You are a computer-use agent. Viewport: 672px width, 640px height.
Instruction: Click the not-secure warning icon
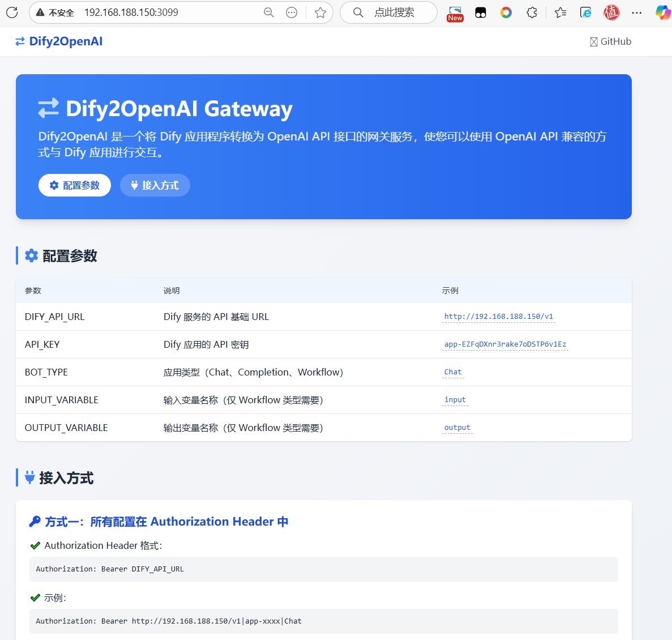pyautogui.click(x=40, y=12)
